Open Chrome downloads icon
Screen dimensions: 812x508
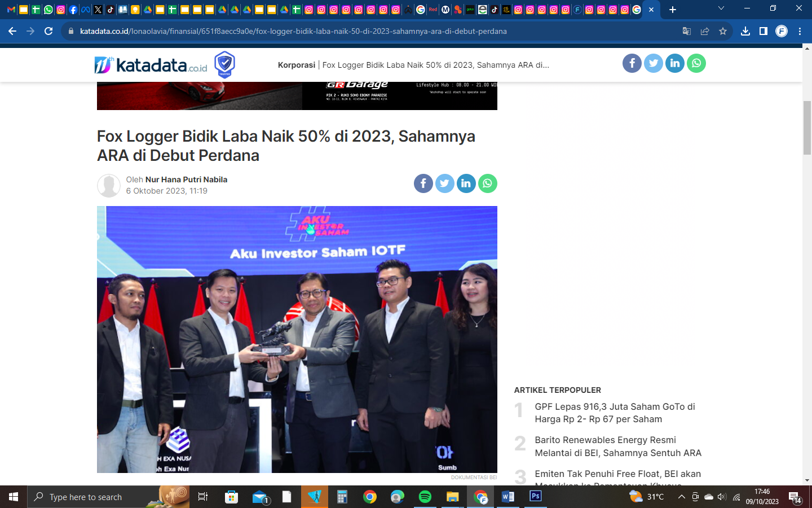pyautogui.click(x=745, y=32)
